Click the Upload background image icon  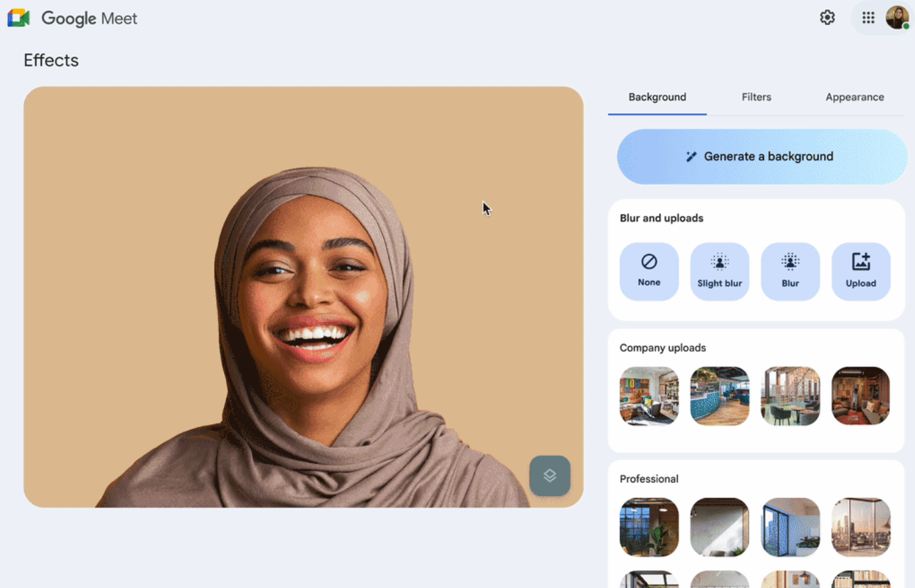click(x=861, y=271)
